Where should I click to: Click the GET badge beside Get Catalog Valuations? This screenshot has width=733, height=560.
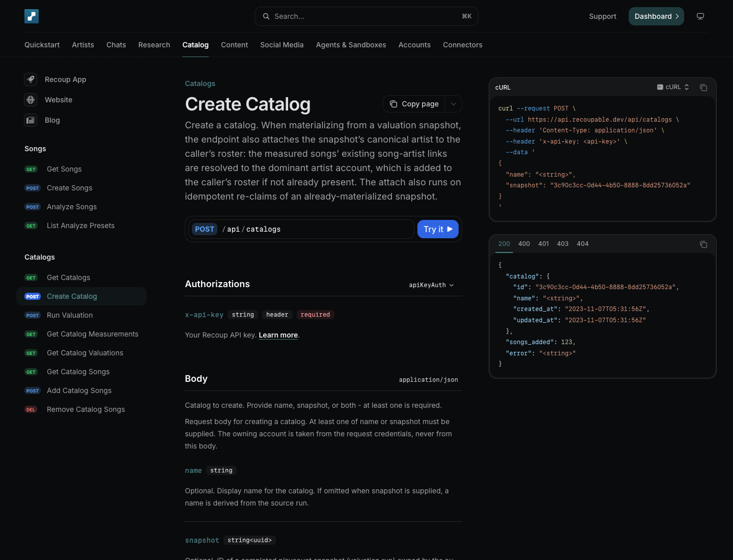[x=31, y=353]
